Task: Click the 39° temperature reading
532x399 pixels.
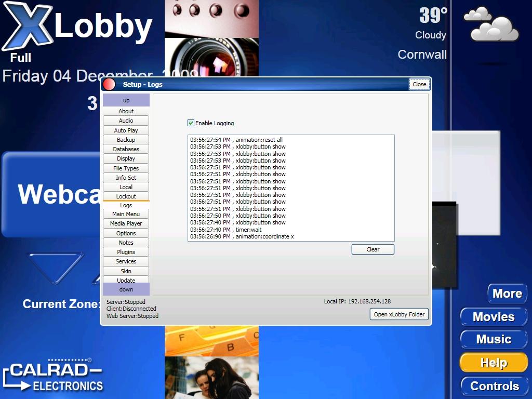Action: (433, 15)
